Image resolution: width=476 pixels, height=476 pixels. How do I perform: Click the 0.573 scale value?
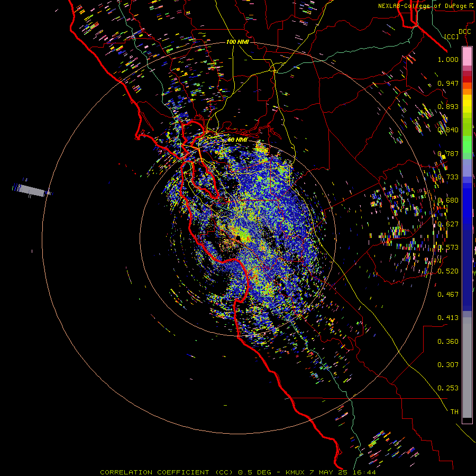(448, 247)
